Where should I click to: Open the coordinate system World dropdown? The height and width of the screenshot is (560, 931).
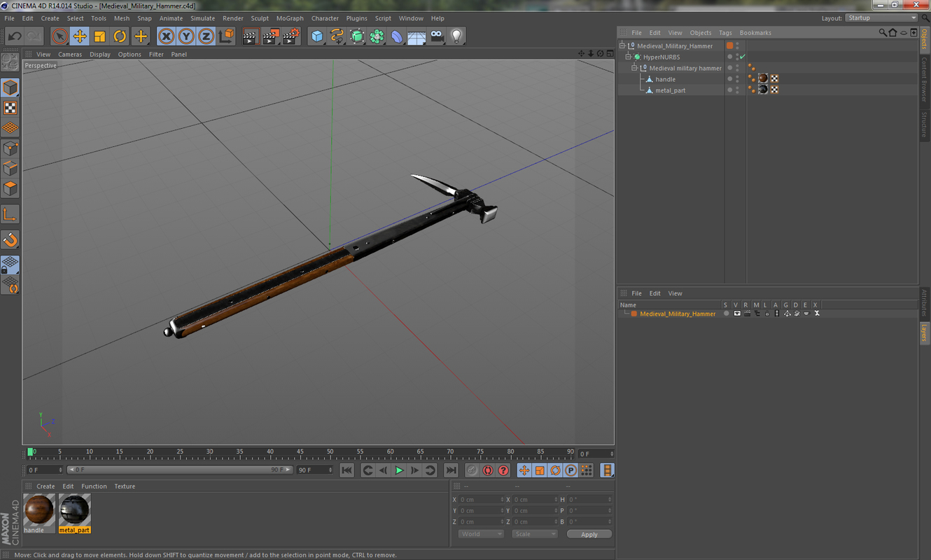pyautogui.click(x=481, y=533)
